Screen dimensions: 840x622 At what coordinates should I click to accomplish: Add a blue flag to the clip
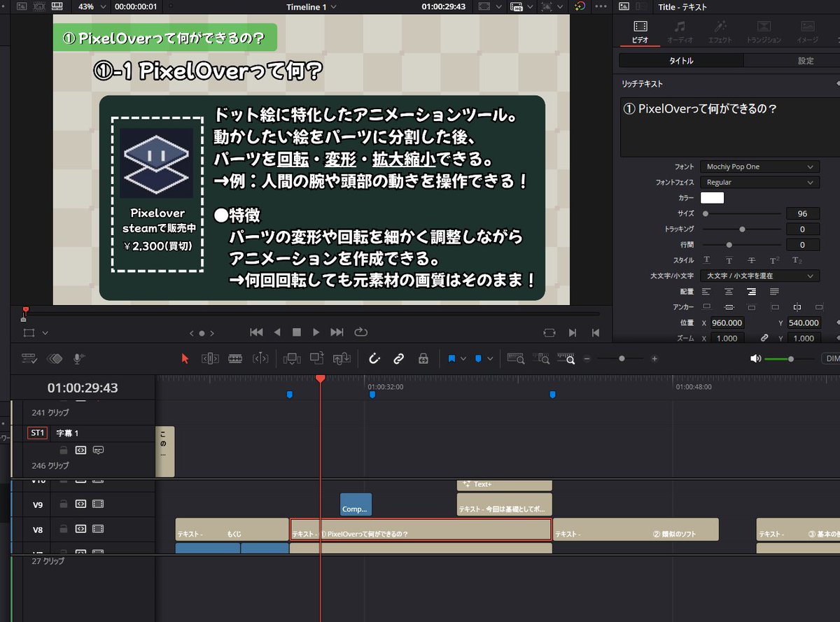coord(451,358)
